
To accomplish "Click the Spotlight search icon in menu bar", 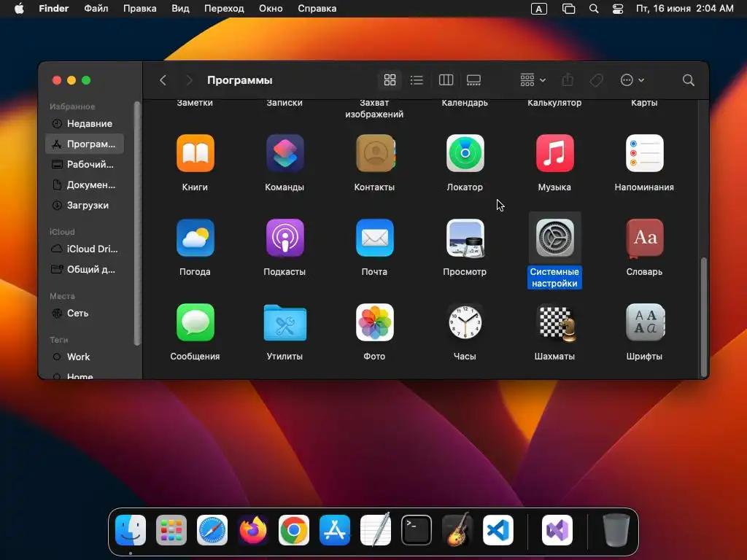I will tap(594, 9).
